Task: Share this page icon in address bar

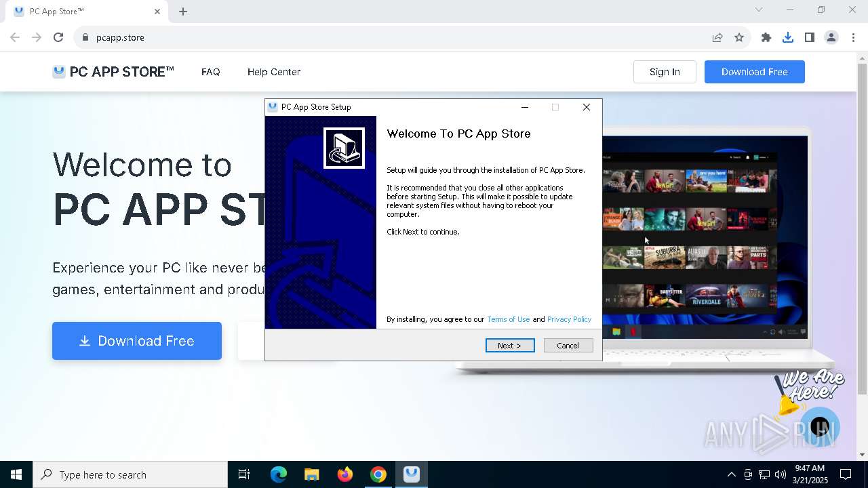Action: point(717,37)
